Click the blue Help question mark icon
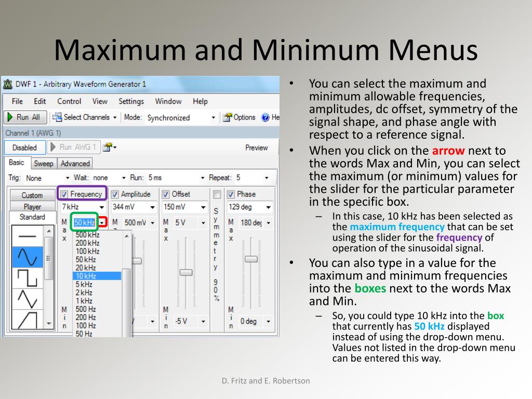The image size is (532, 399). pos(265,117)
